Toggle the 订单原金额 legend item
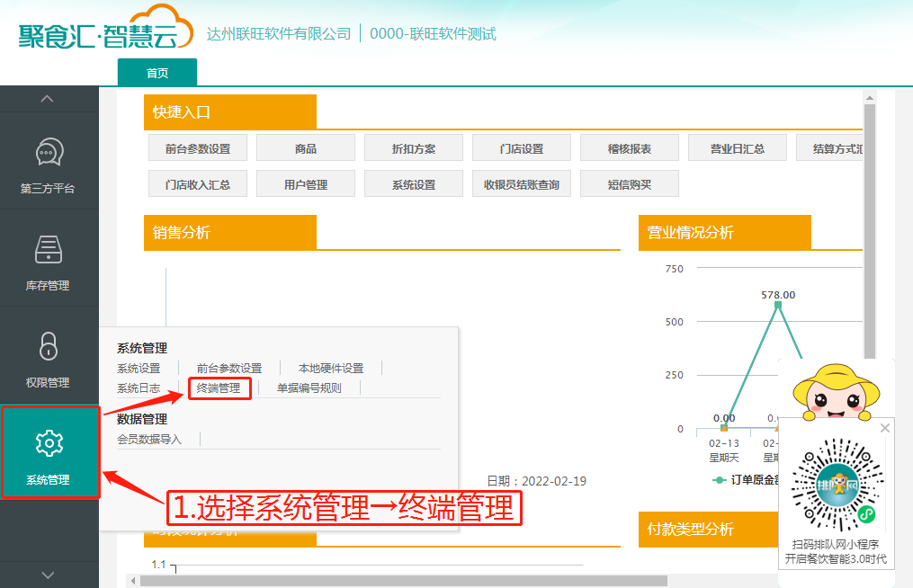Screen dimensions: 913x588 click(x=747, y=480)
